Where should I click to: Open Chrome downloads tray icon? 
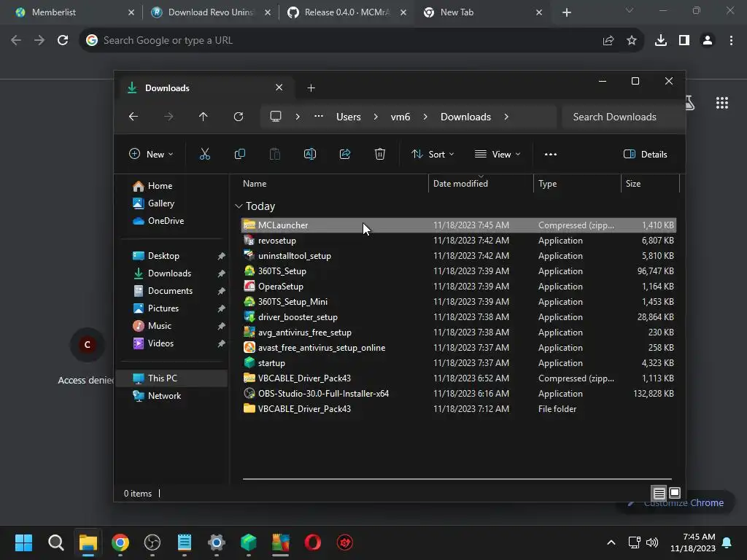tap(661, 41)
